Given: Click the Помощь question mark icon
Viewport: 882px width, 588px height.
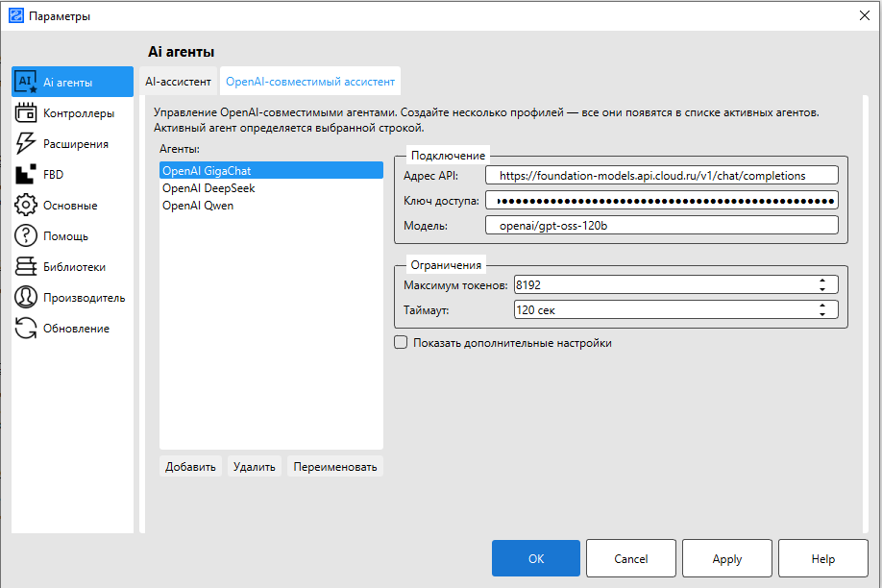Looking at the screenshot, I should pos(25,235).
